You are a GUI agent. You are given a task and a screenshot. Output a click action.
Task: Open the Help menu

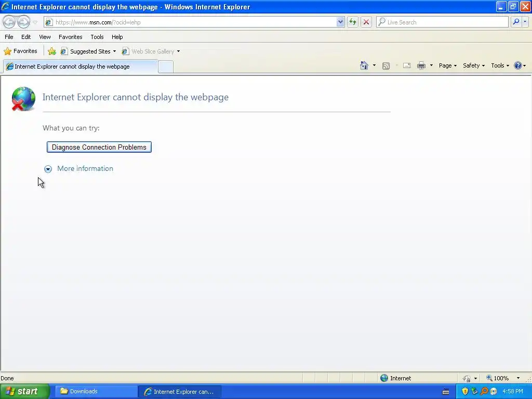tap(117, 37)
